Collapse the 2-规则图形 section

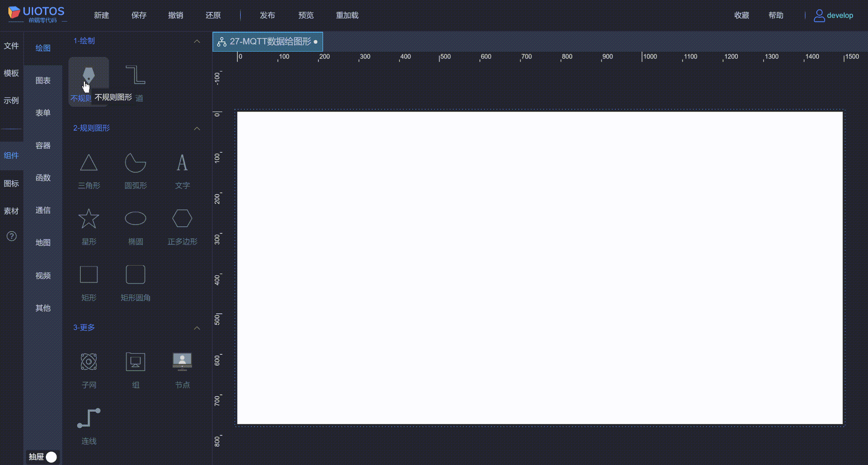pyautogui.click(x=197, y=128)
